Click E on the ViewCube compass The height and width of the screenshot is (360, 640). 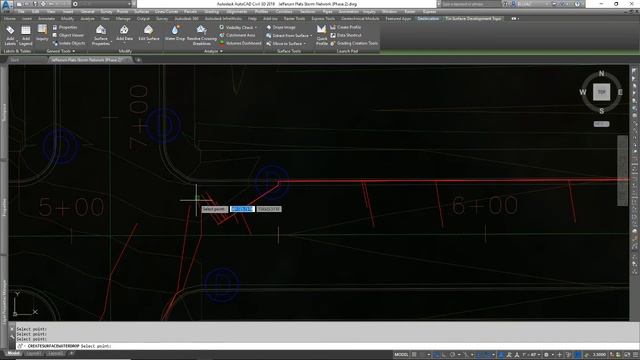coord(620,92)
